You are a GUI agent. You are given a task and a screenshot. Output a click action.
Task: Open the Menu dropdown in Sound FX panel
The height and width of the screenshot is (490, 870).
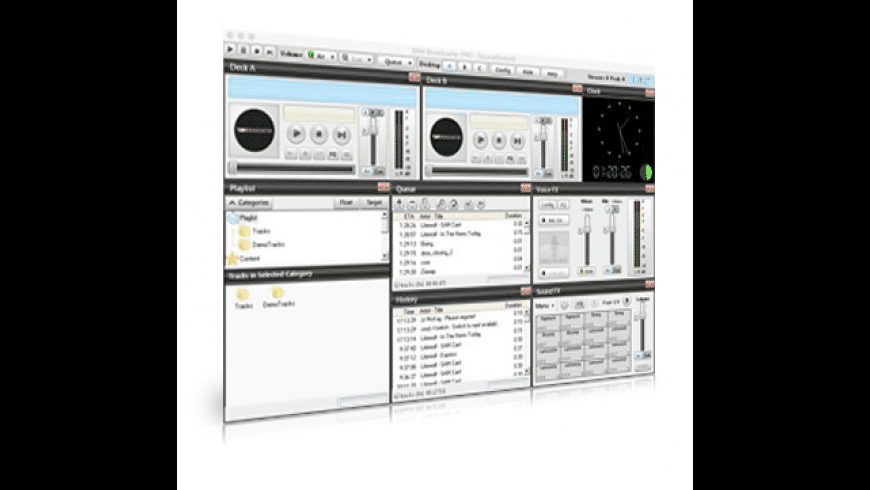pos(545,306)
